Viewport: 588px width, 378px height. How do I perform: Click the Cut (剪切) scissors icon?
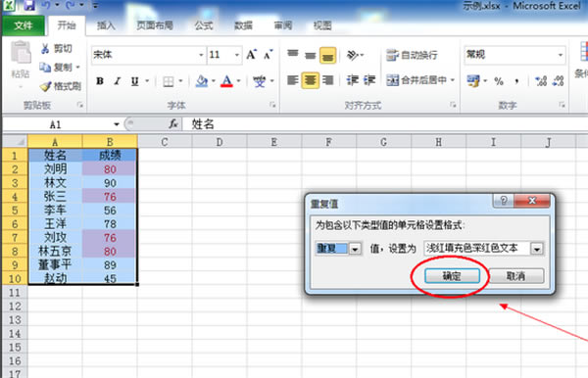[45, 49]
